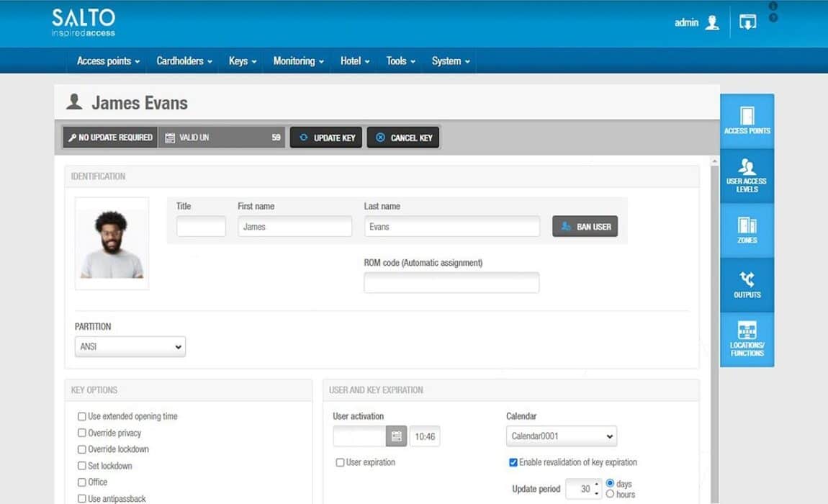This screenshot has height=504, width=828.
Task: Click the vertical scrollbar of the form
Action: coord(714,333)
